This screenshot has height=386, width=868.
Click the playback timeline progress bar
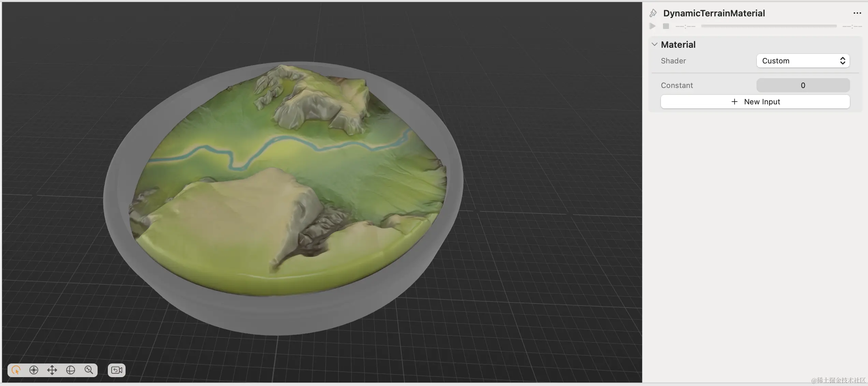(768, 26)
